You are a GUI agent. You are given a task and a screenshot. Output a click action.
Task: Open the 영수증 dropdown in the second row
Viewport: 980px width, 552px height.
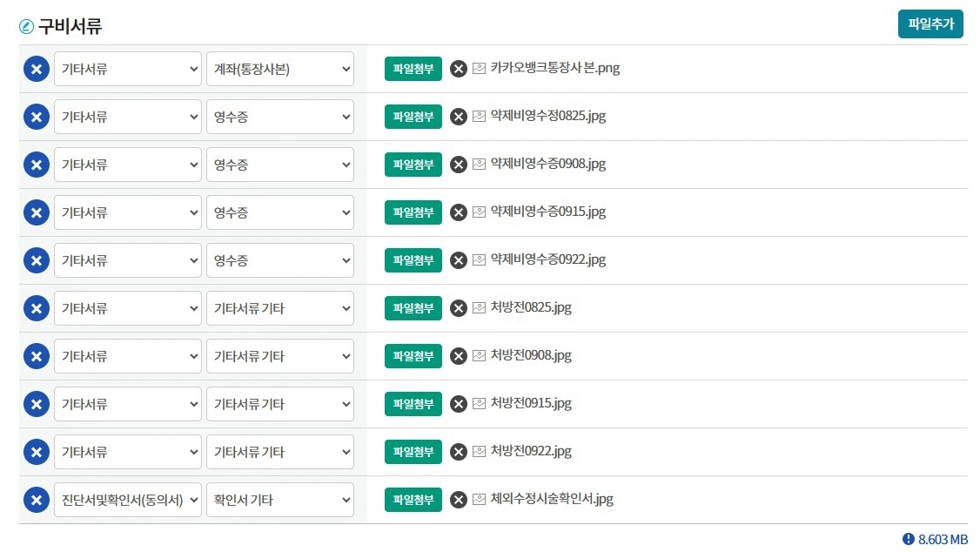point(279,116)
